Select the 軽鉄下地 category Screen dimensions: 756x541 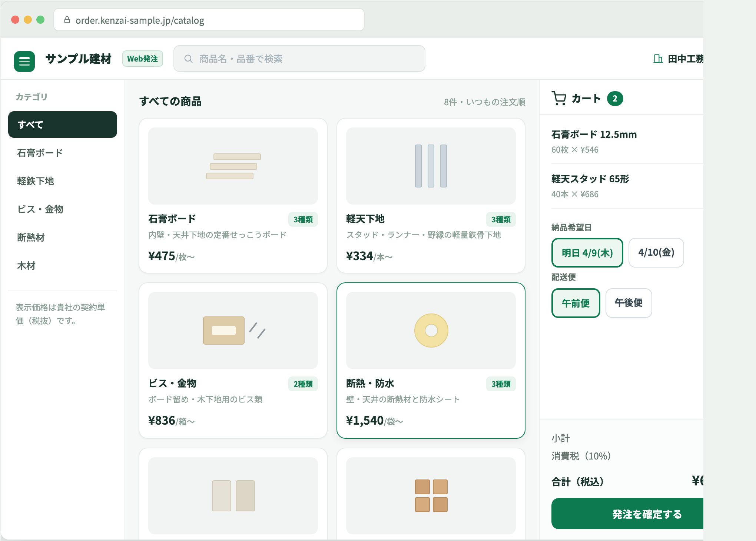pyautogui.click(x=63, y=181)
